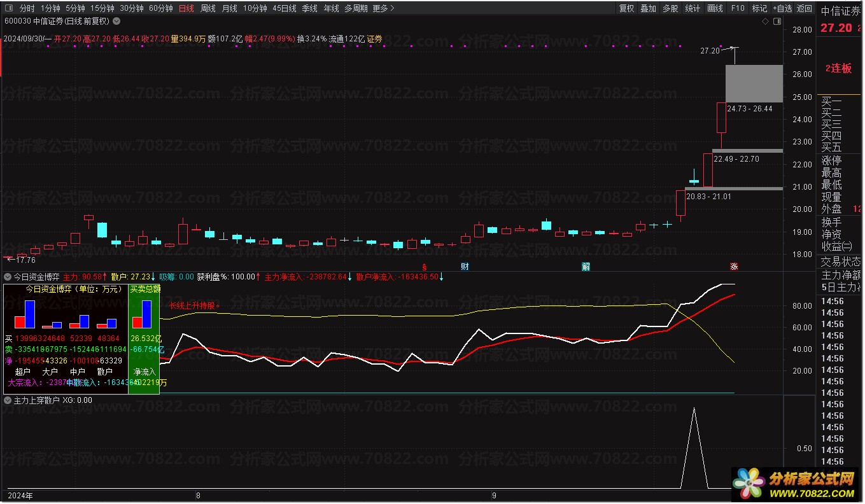Viewport: 865px width, 504px height.
Task: Click the large gray gap zone rectangle
Action: (754, 83)
